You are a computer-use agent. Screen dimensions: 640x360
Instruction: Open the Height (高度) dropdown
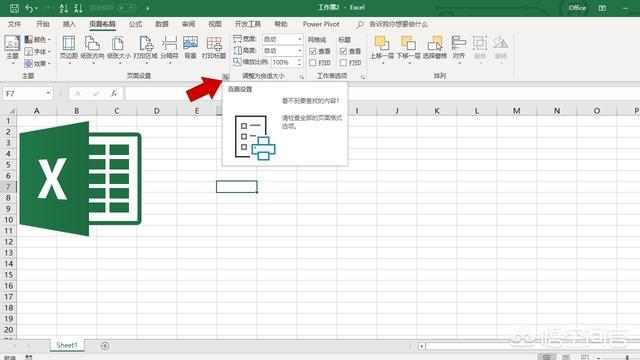[300, 51]
